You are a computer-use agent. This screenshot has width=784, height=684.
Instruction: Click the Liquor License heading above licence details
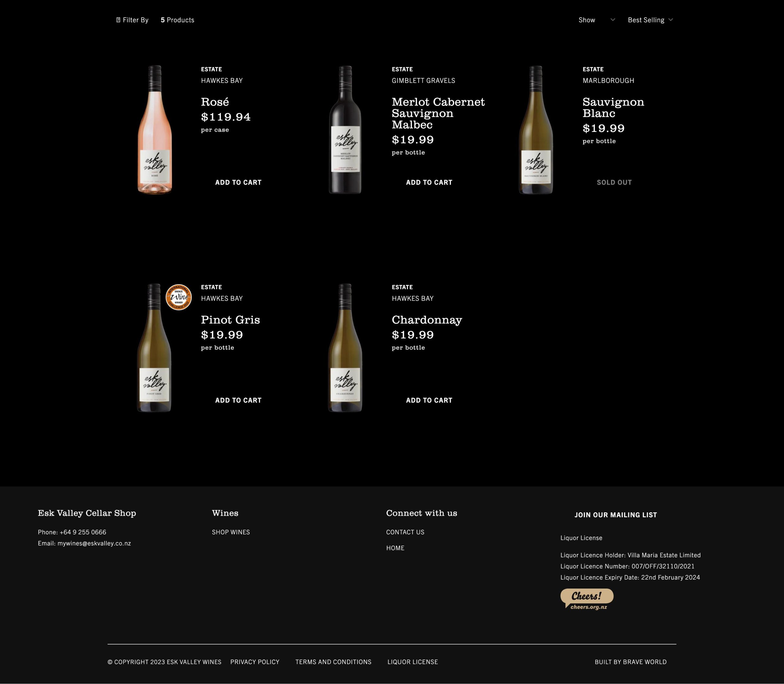(x=581, y=538)
